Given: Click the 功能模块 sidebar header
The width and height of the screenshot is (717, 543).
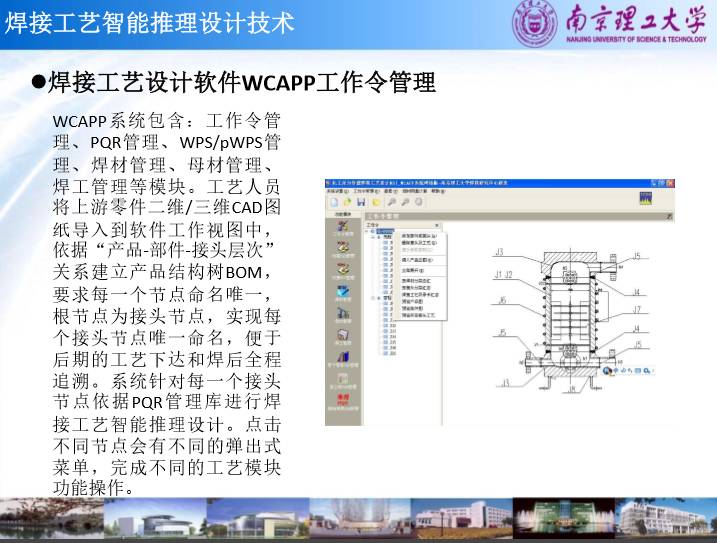Looking at the screenshot, I should coord(343,215).
